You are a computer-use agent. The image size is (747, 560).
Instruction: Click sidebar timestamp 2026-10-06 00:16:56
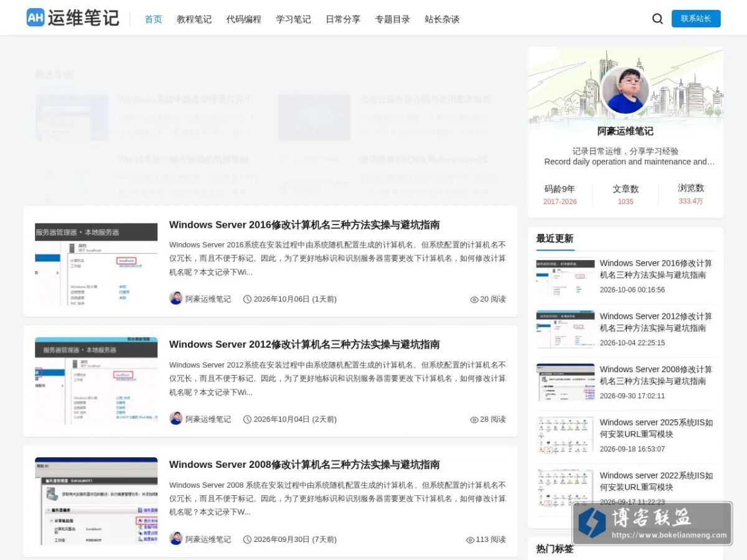click(x=632, y=290)
